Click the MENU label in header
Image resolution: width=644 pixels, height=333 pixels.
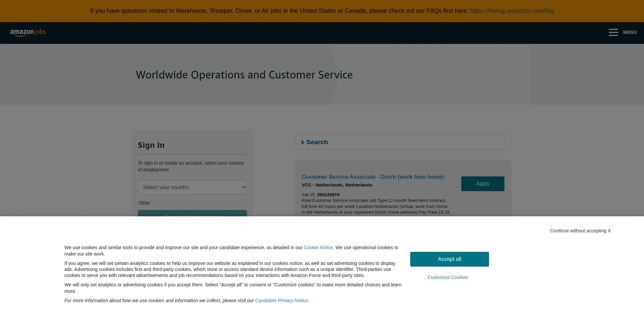[630, 33]
